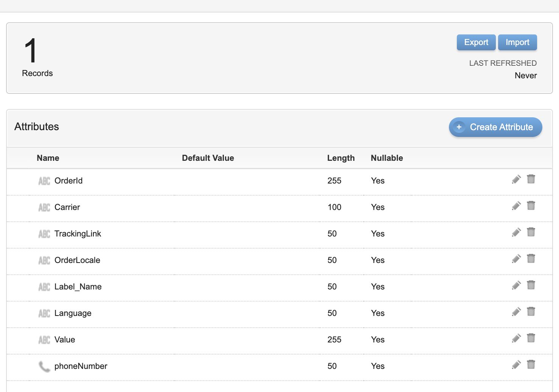Delete the Value attribute trash icon
This screenshot has height=392, width=559.
click(531, 338)
